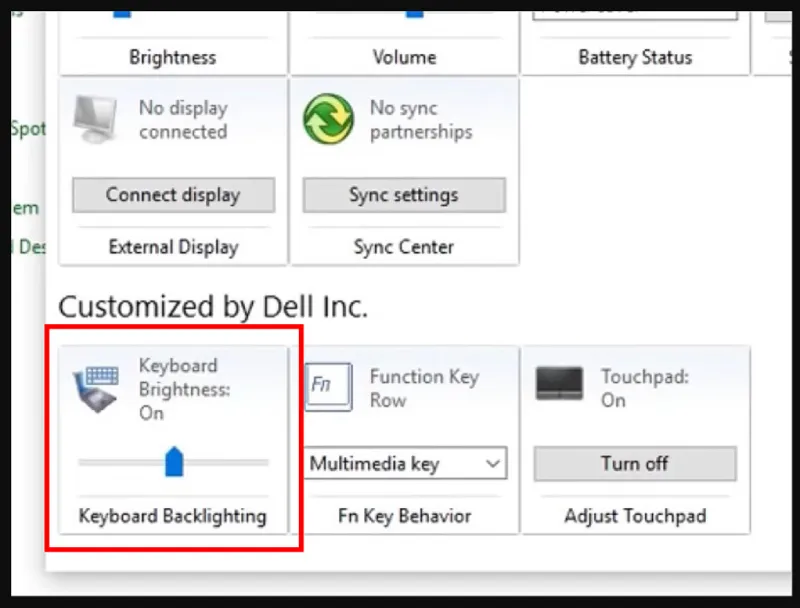
Task: Click the Fn Key Behavior label
Action: point(405,516)
